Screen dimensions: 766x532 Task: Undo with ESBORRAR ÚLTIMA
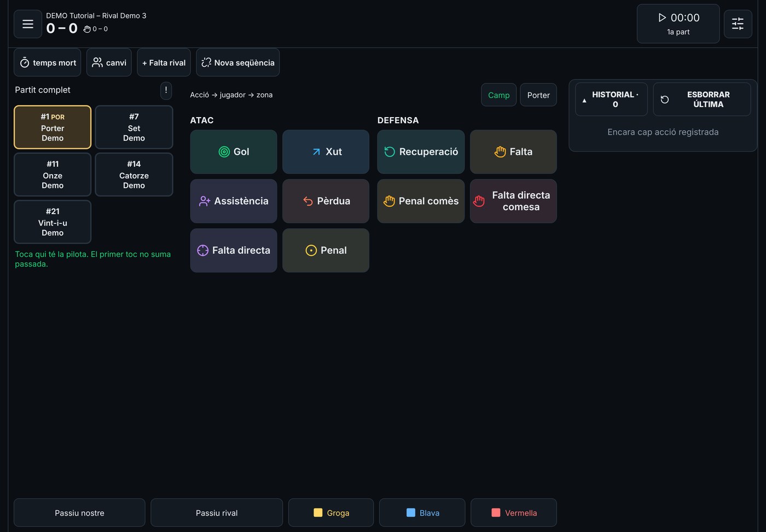point(702,99)
